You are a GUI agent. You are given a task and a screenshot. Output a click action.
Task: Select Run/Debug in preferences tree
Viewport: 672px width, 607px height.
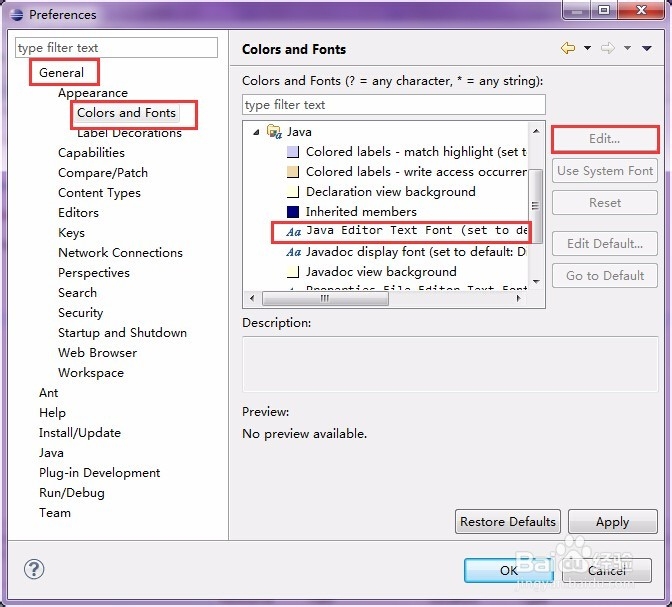tap(72, 493)
